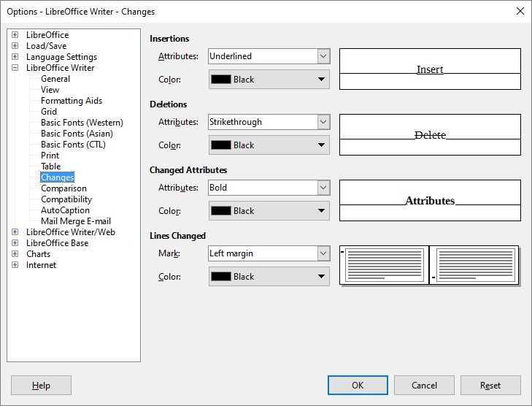Expand the Charts tree node

point(15,254)
